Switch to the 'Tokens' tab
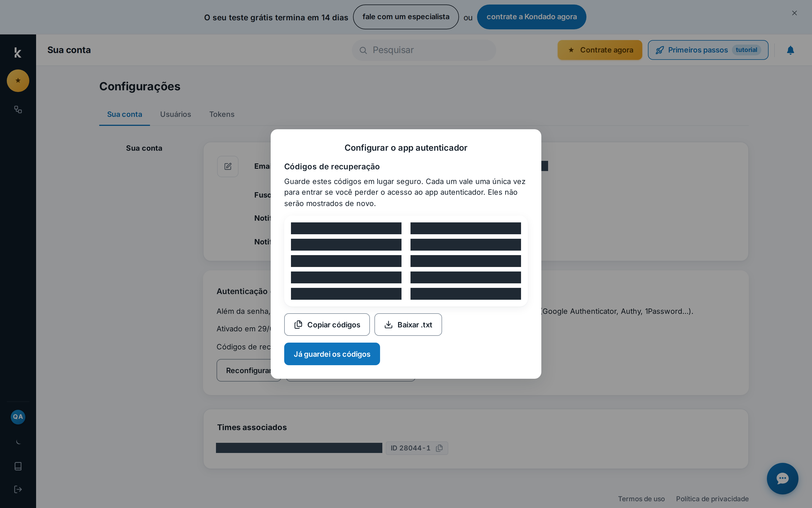 (x=222, y=114)
